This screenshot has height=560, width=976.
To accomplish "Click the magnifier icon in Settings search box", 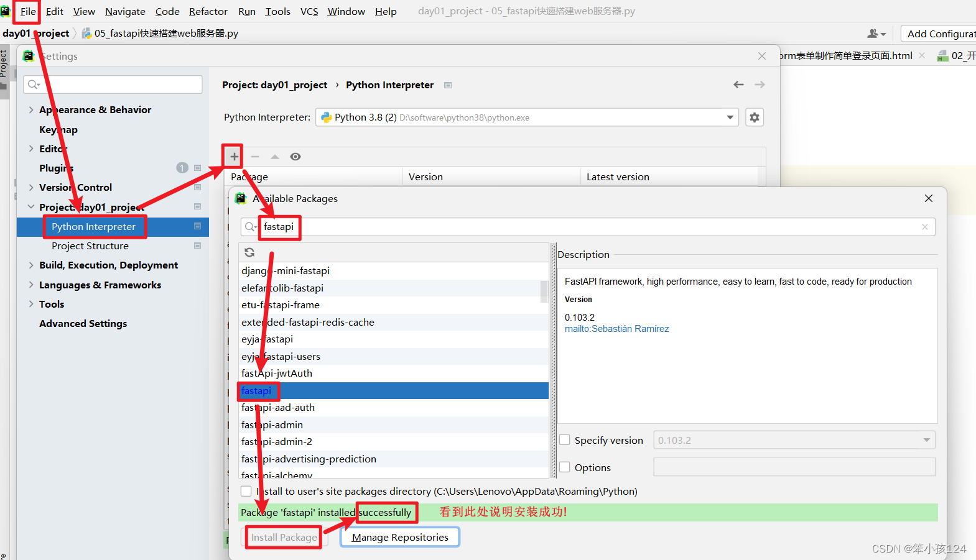I will tap(34, 85).
